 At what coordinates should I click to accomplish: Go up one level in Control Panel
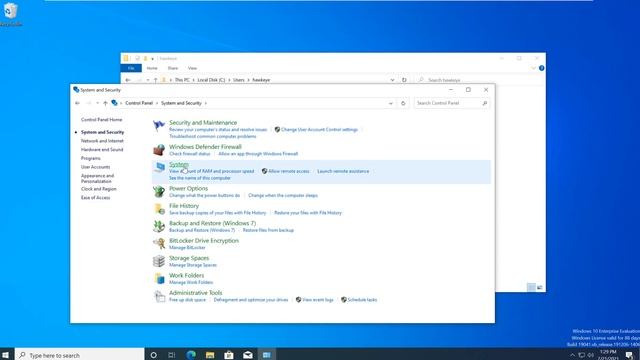[105, 103]
